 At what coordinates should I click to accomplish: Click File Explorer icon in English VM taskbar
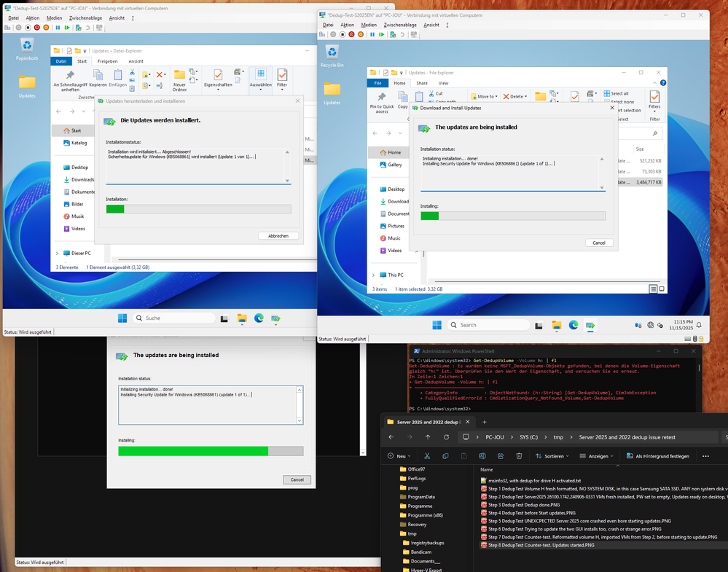coord(556,325)
